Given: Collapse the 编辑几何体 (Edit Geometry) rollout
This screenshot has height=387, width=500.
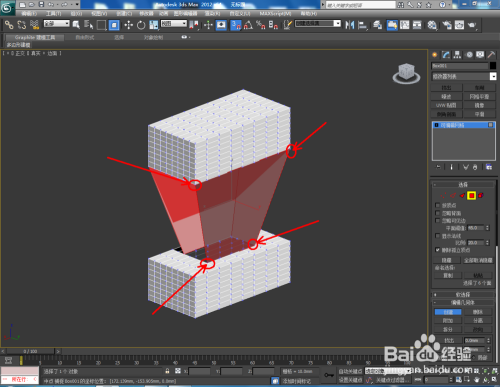Looking at the screenshot, I should pyautogui.click(x=463, y=303).
